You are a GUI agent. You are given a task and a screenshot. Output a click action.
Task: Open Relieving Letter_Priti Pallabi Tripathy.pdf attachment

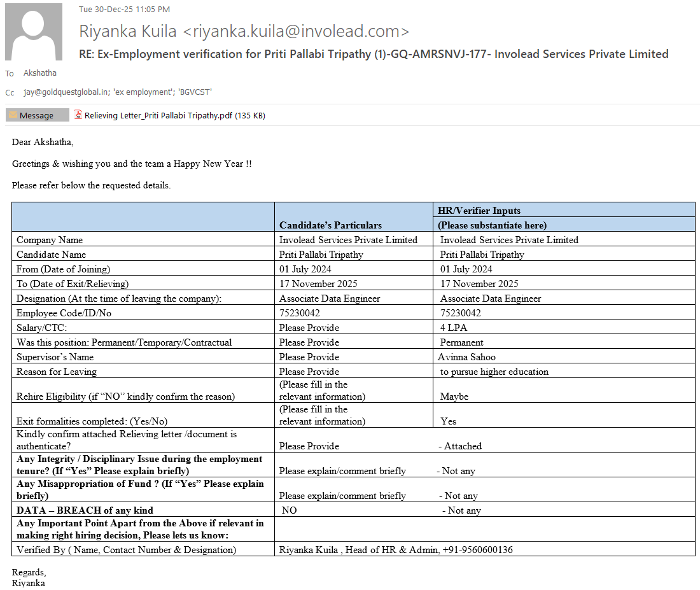(x=158, y=116)
